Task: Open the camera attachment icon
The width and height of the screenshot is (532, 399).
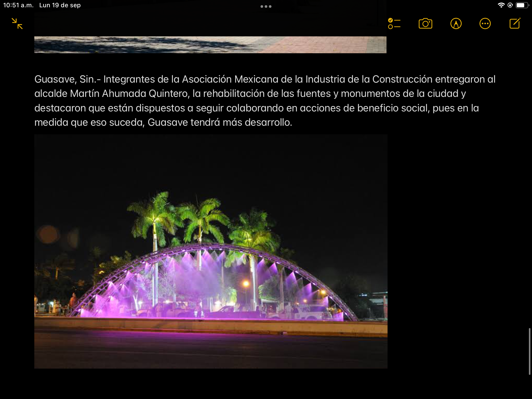Action: coord(425,24)
